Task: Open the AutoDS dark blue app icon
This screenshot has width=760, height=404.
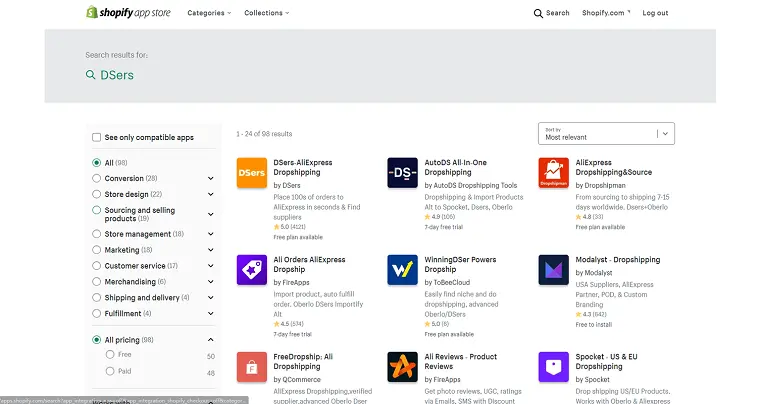Action: tap(402, 172)
